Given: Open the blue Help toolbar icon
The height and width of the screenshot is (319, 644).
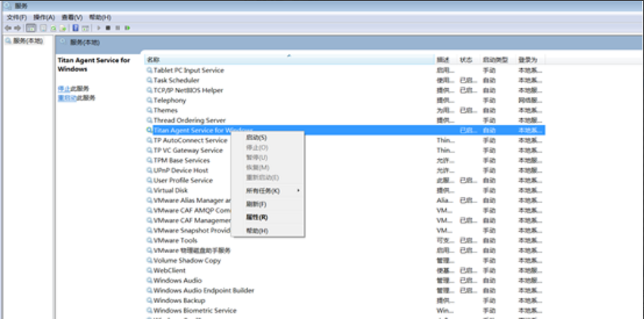Looking at the screenshot, I should coord(76,28).
